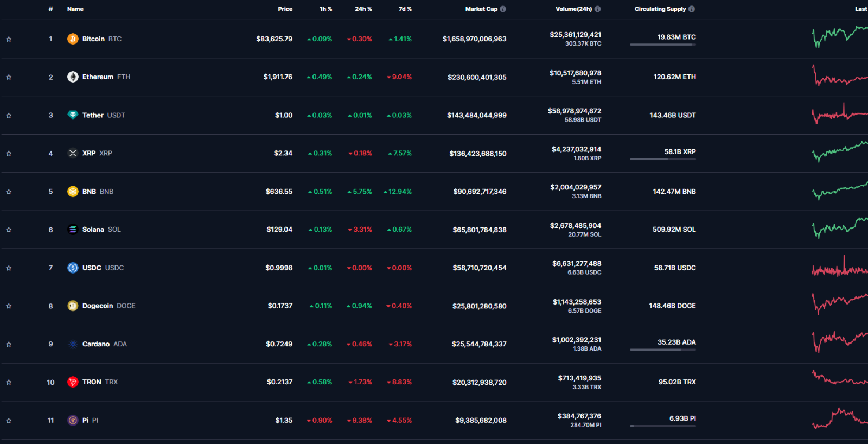This screenshot has height=444, width=868.
Task: Open Ethereum's 7-day sparkline chart
Action: click(840, 76)
